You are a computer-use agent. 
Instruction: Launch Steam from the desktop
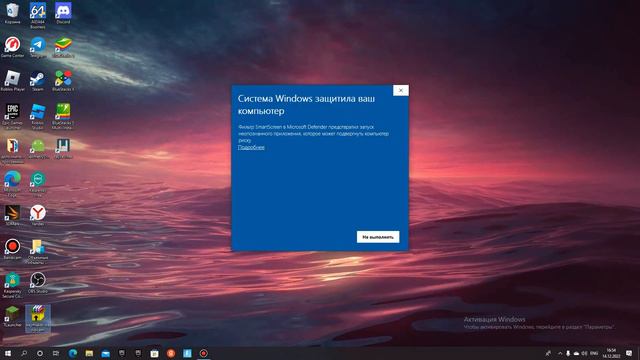(x=38, y=80)
